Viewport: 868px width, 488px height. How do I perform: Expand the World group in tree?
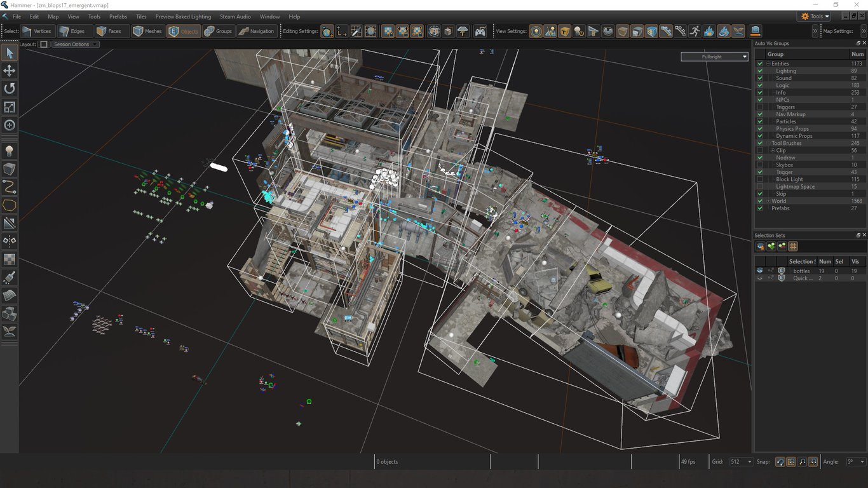pyautogui.click(x=768, y=201)
